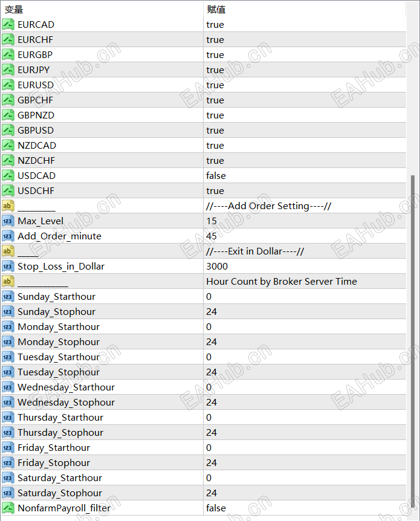The height and width of the screenshot is (521, 420).
Task: Select the GBPUSD variable name
Action: coord(36,131)
